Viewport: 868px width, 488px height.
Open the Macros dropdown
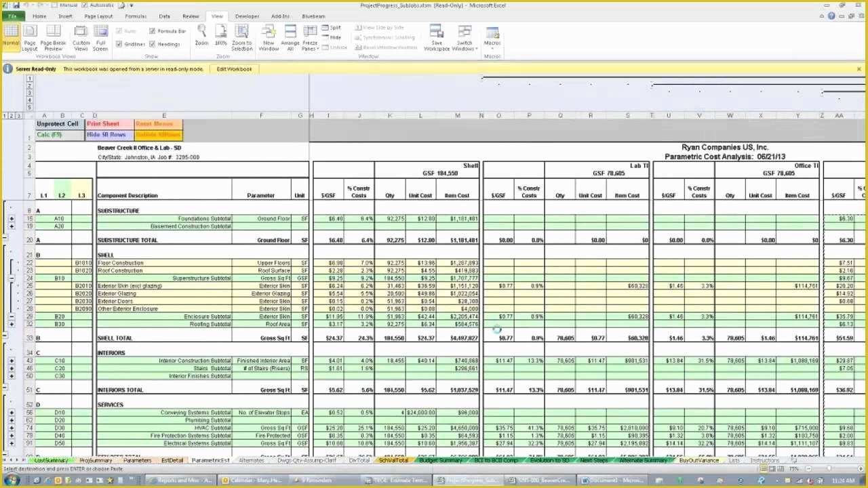492,37
